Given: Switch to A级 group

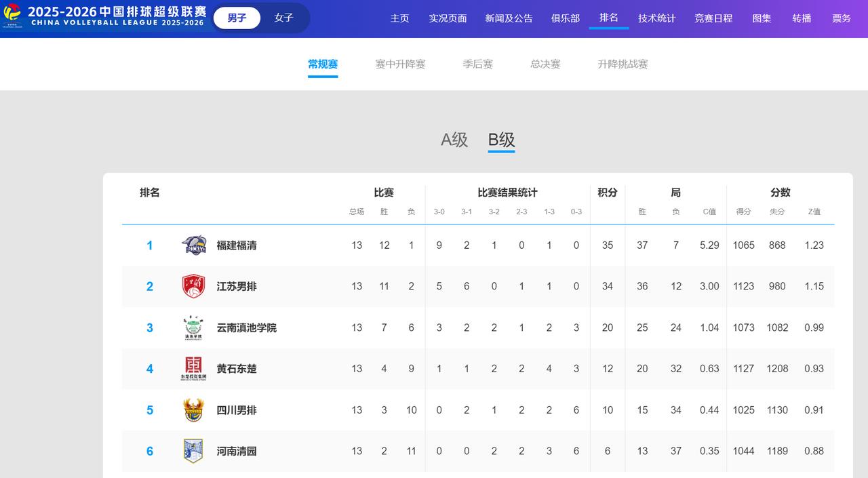Looking at the screenshot, I should 454,140.
